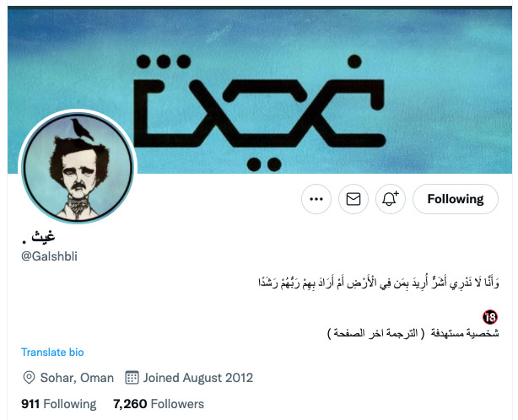Select the Sohar, Oman location text
This screenshot has height=420, width=518.
pyautogui.click(x=77, y=378)
